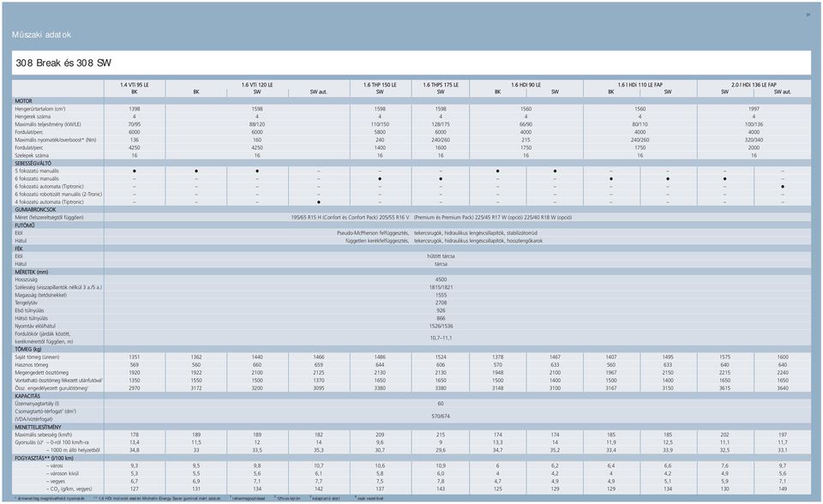Click the '70/95' maximum power value
Screen dimensions: 823x504
point(135,124)
